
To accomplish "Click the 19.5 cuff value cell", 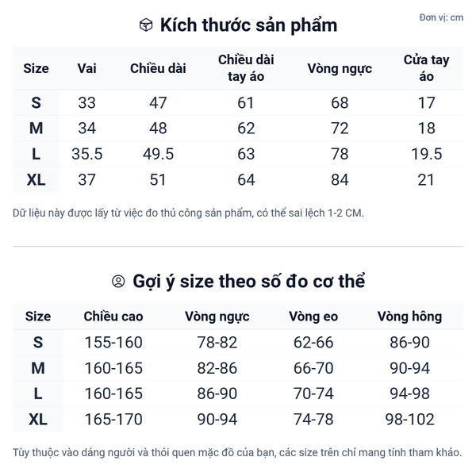I will tap(426, 154).
